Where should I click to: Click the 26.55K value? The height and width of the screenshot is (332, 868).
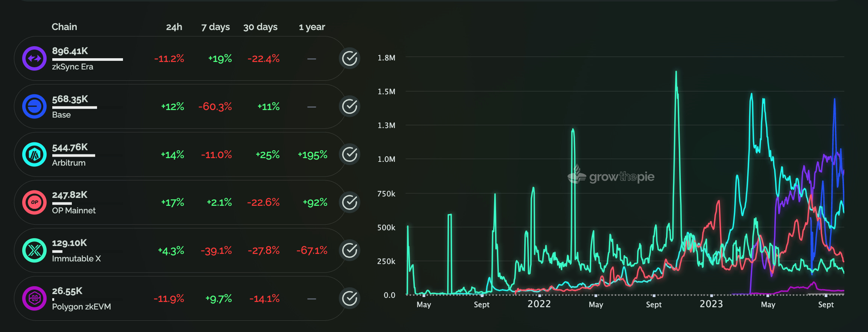[67, 291]
